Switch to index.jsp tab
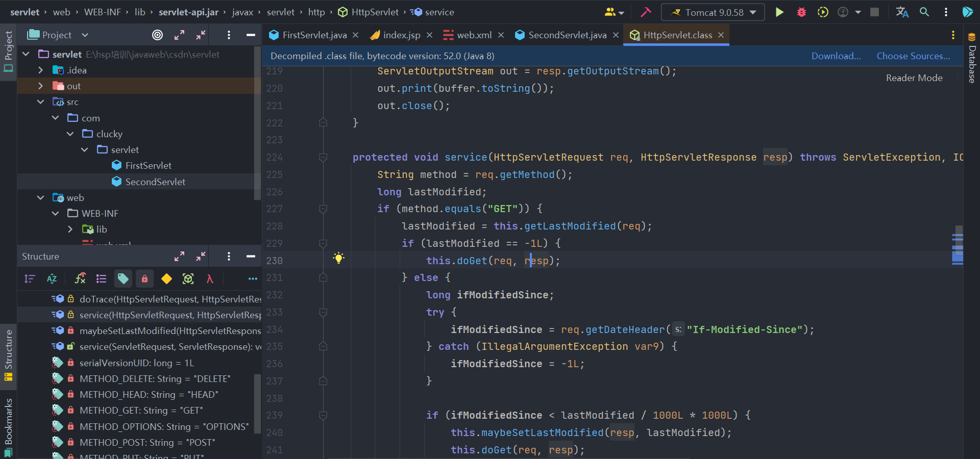Viewport: 980px width, 459px height. click(x=401, y=35)
